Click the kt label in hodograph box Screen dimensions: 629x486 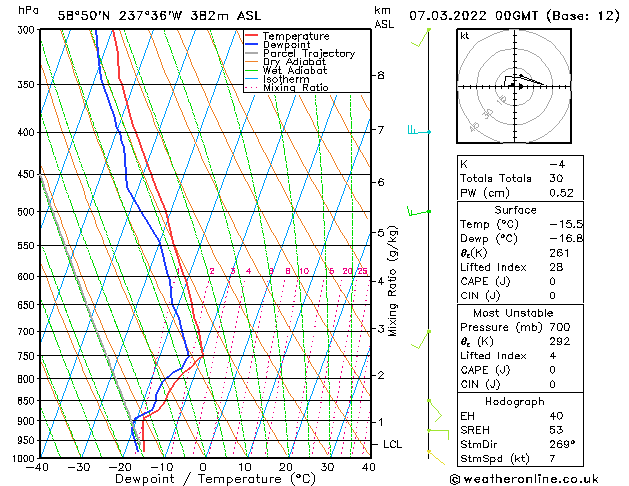coord(465,36)
